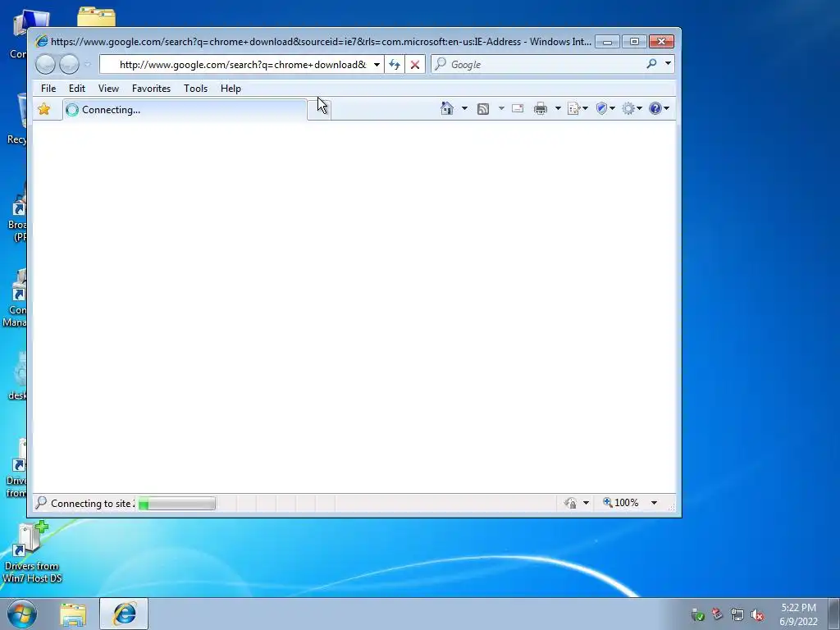Expand the address bar dropdown

pyautogui.click(x=377, y=64)
